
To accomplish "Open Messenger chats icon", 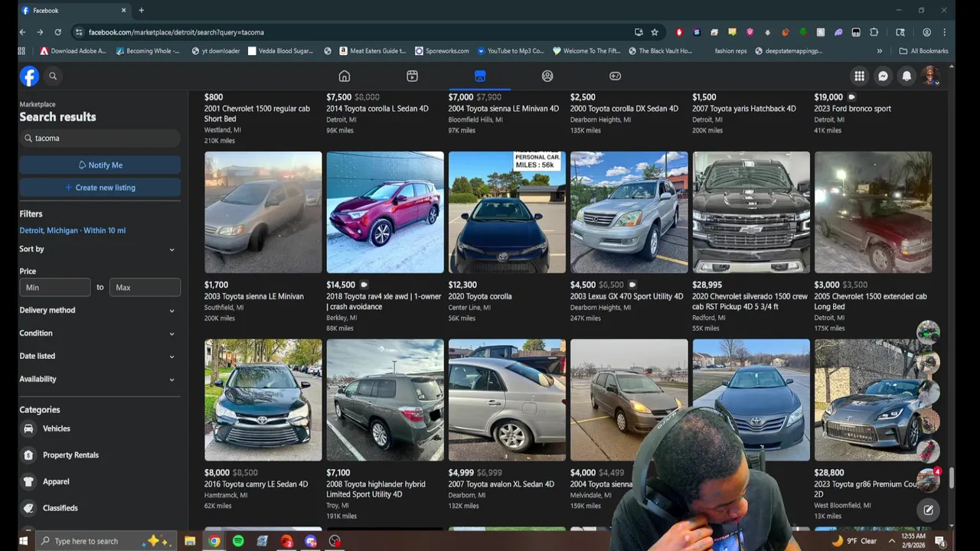I will [883, 76].
